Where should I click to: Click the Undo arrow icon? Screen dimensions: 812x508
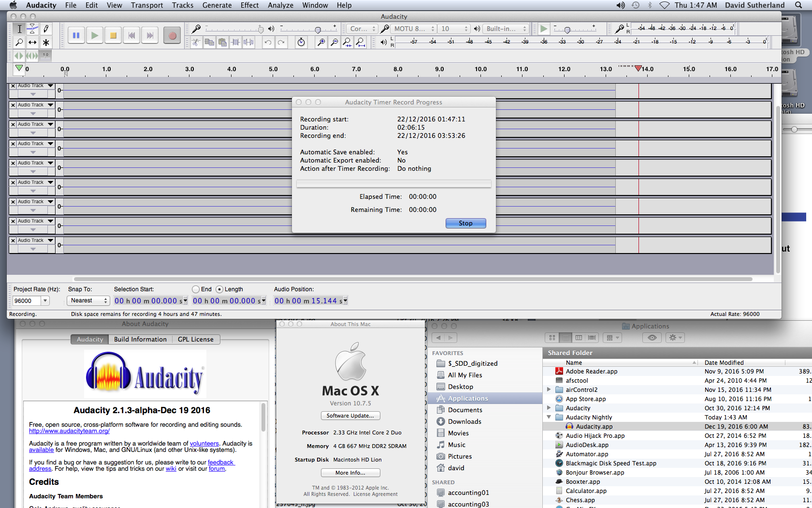[x=268, y=43]
